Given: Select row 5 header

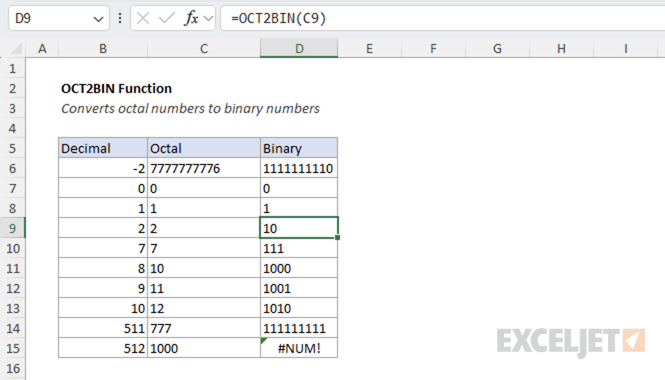Looking at the screenshot, I should pos(12,148).
